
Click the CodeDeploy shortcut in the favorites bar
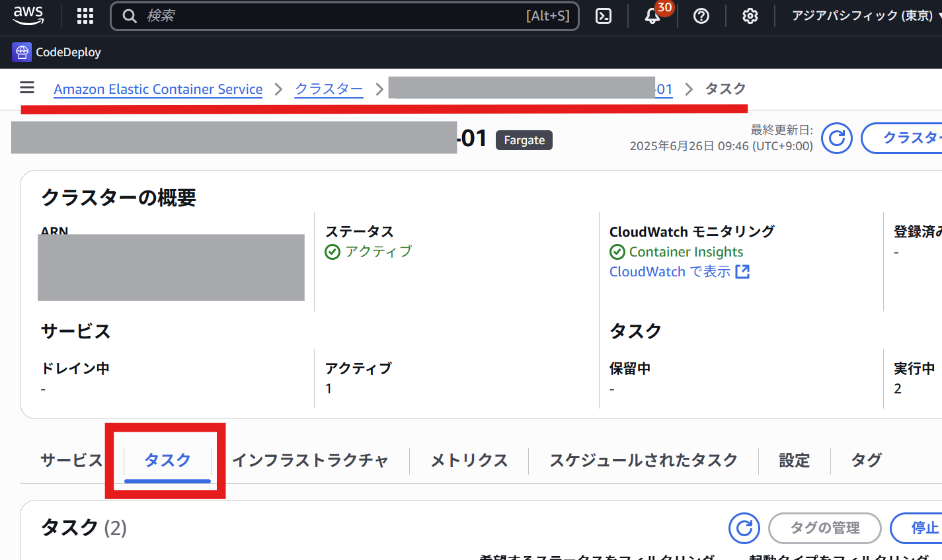point(57,52)
